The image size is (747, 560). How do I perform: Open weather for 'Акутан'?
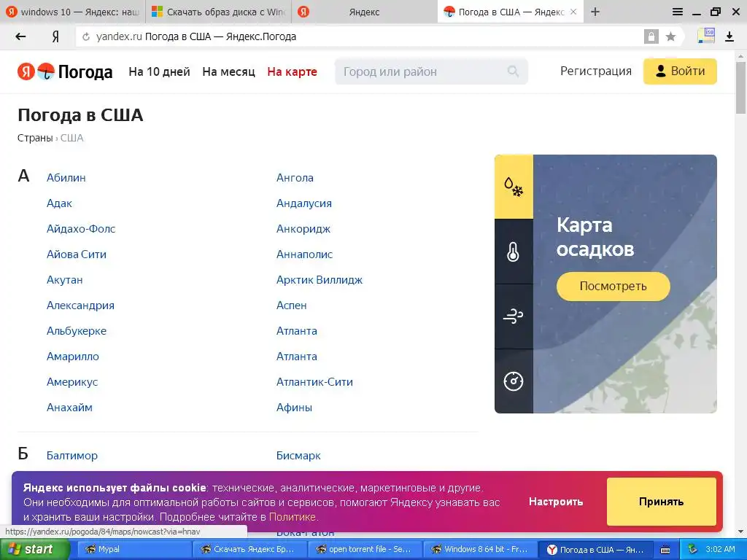click(65, 280)
